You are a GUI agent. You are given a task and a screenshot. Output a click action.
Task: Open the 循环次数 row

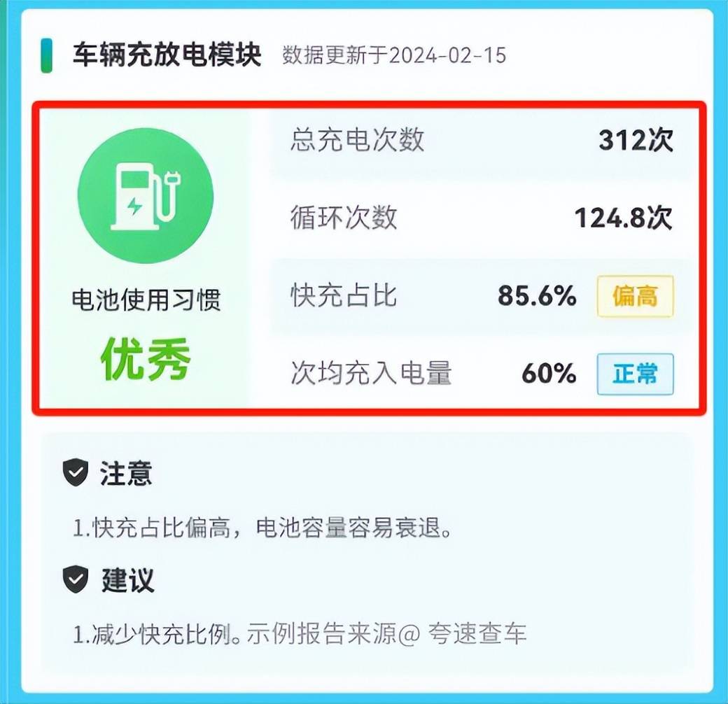(482, 218)
